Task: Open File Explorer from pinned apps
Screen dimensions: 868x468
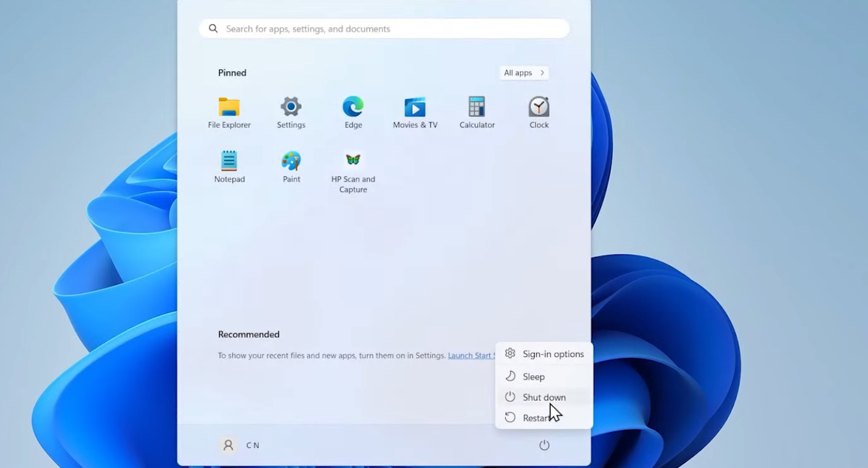Action: point(229,113)
